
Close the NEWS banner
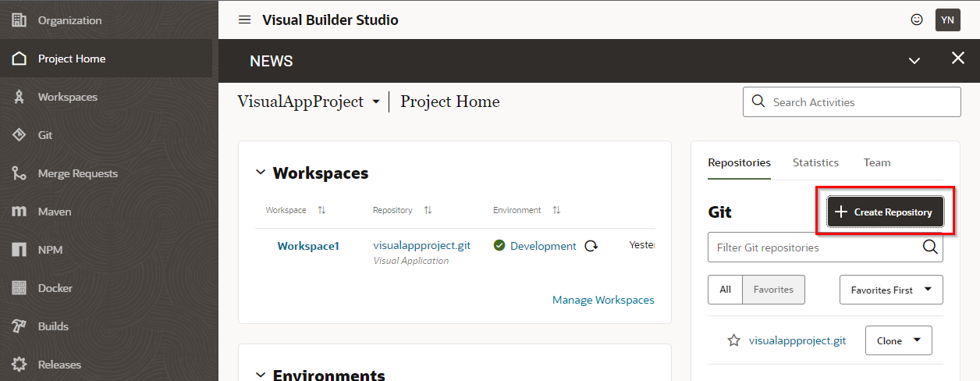[958, 59]
